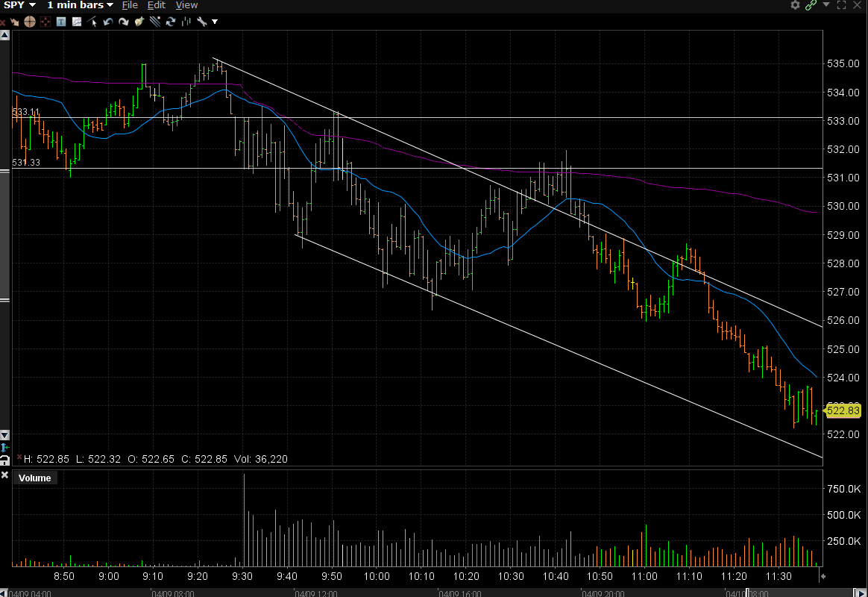Click the price scale up arrow
Viewport: 868px width, 597px height.
pos(4,35)
